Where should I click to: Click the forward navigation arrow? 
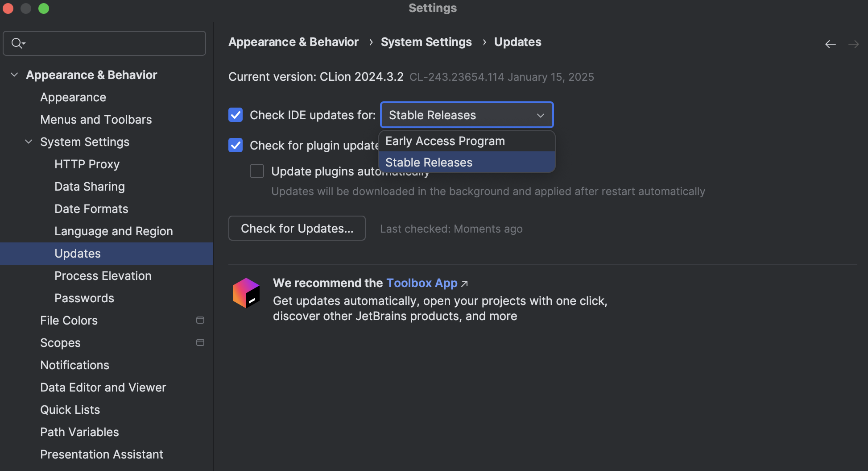click(x=853, y=44)
